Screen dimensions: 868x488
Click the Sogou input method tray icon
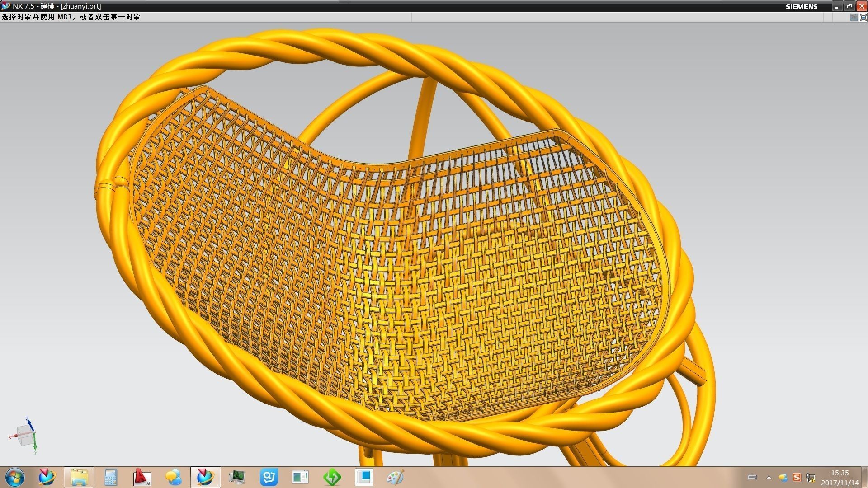click(x=797, y=477)
